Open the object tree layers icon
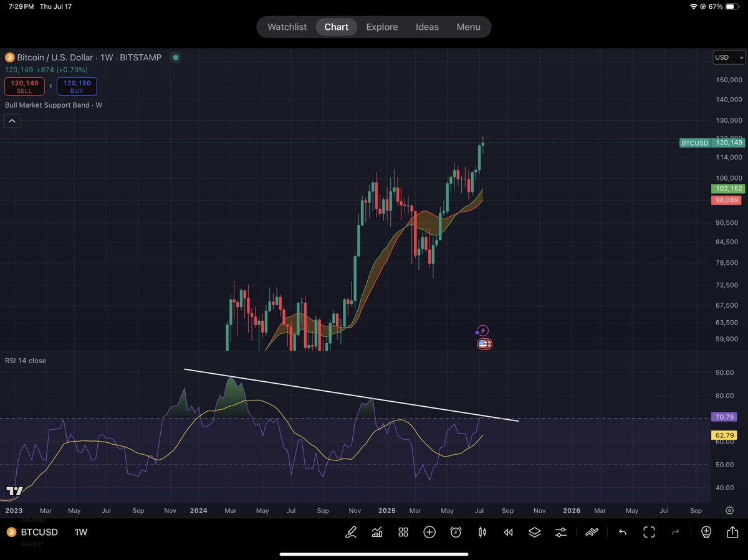 (x=534, y=532)
